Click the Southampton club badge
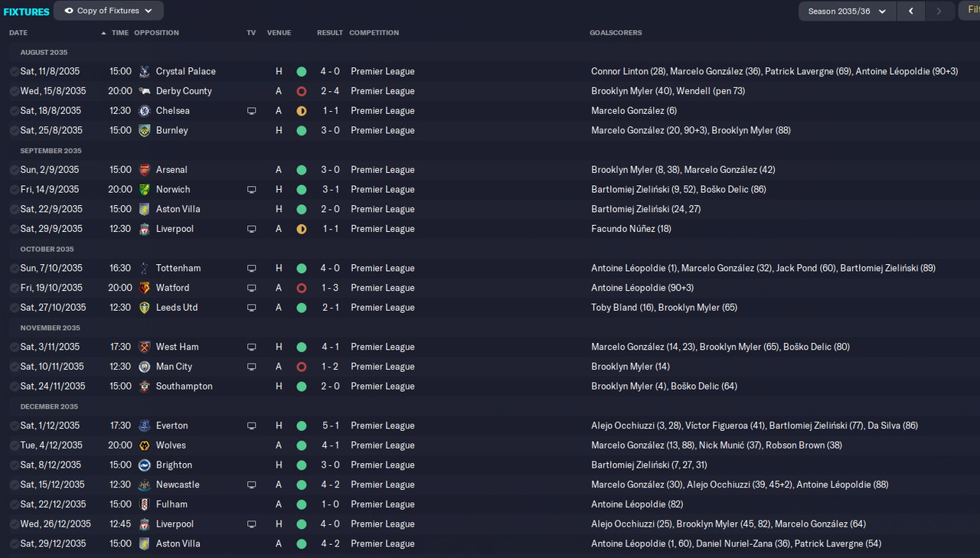Viewport: 980px width, 558px height. (145, 387)
